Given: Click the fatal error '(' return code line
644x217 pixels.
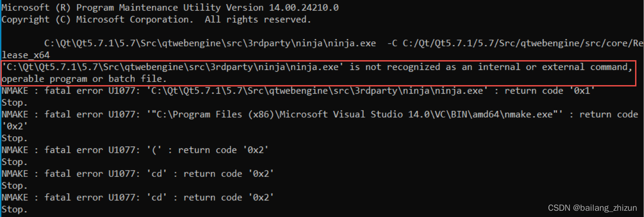Looking at the screenshot, I should point(135,150).
